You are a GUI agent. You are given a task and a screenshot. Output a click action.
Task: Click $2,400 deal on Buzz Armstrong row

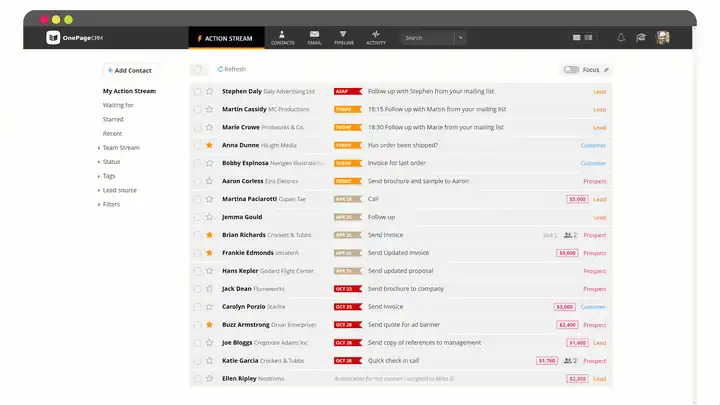click(567, 325)
